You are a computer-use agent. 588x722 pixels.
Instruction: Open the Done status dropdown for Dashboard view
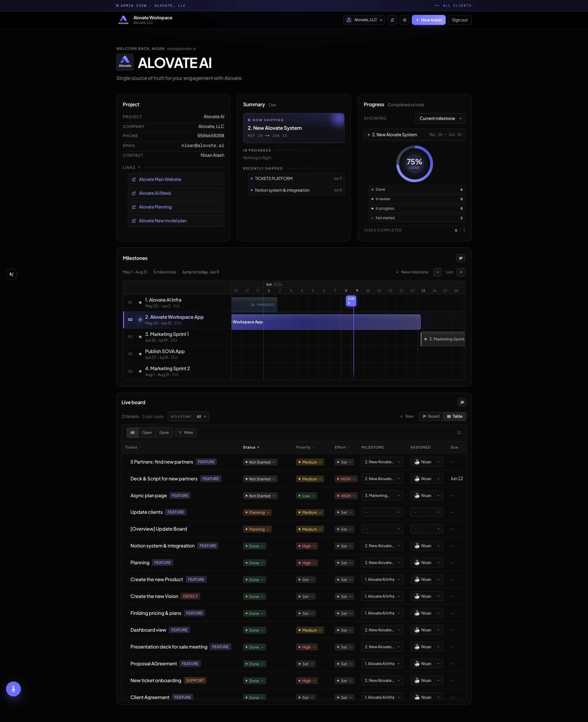254,630
